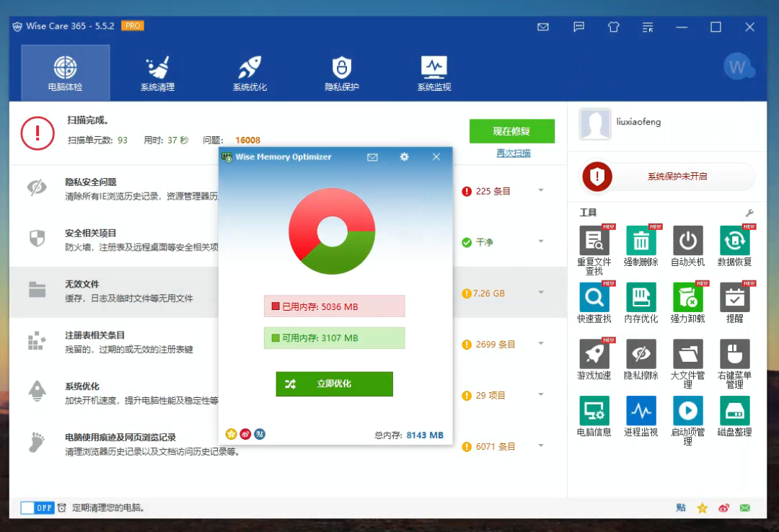This screenshot has width=779, height=532.
Task: Switch to the 系统监视 tab
Action: pyautogui.click(x=434, y=73)
